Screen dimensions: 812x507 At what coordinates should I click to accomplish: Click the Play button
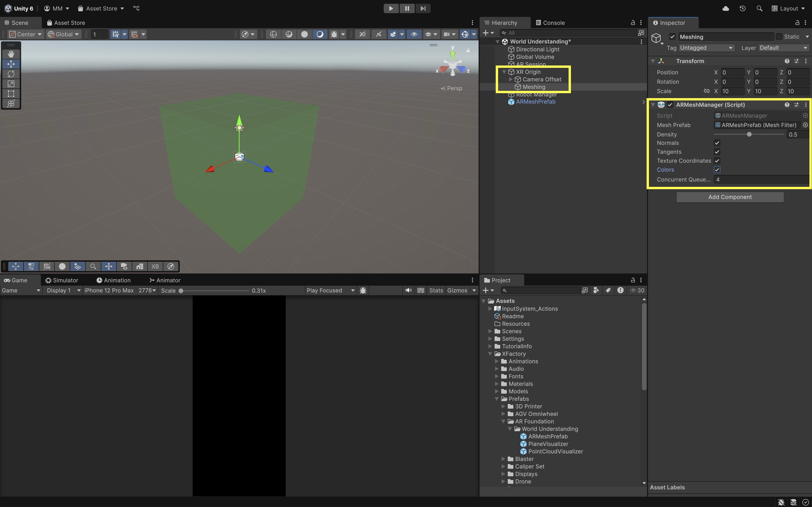tap(390, 8)
